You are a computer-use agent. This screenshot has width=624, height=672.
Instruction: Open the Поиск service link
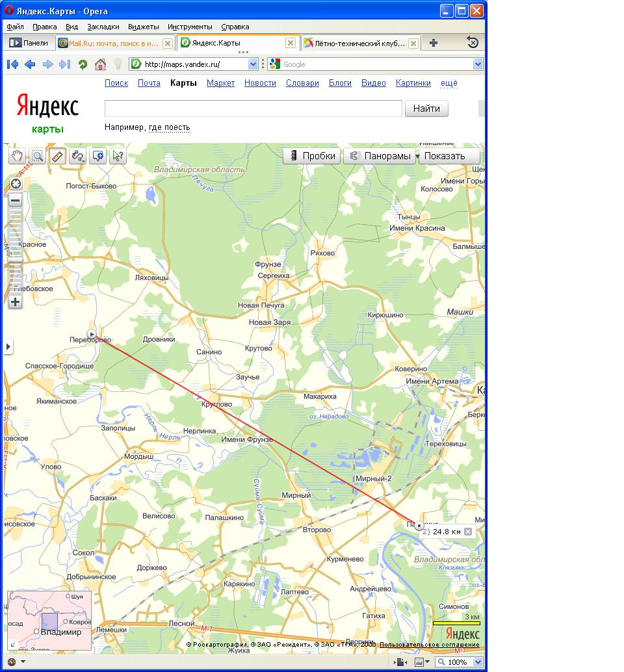coord(116,83)
